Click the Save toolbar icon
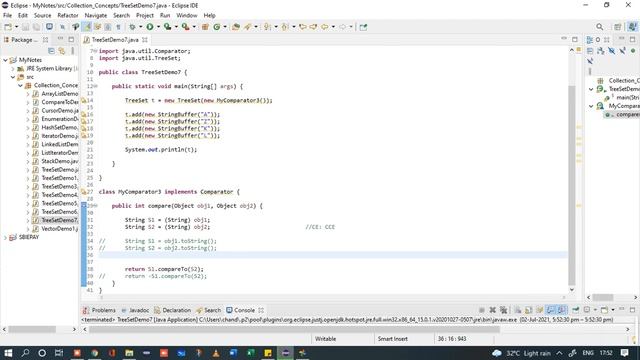The width and height of the screenshot is (640, 360). coord(26,27)
